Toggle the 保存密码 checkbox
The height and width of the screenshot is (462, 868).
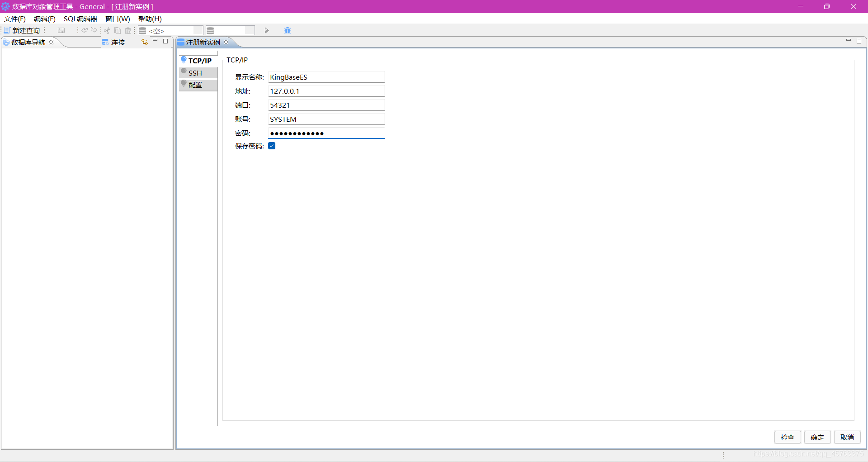coord(272,146)
